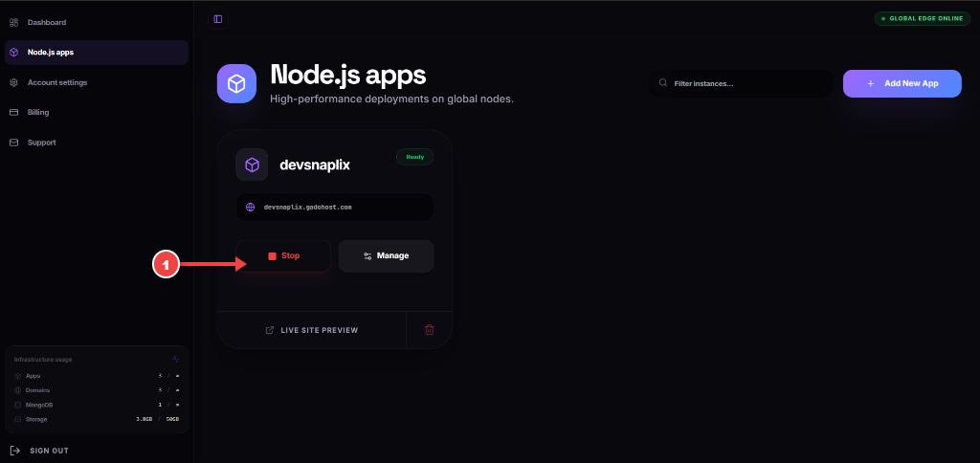980x463 pixels.
Task: Click the Support envelope icon
Action: click(x=13, y=143)
